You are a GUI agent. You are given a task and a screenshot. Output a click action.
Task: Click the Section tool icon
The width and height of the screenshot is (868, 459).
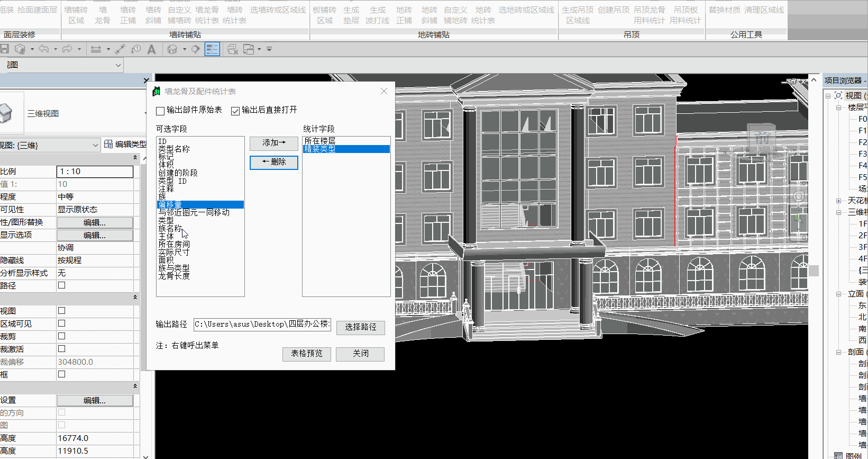[196, 49]
